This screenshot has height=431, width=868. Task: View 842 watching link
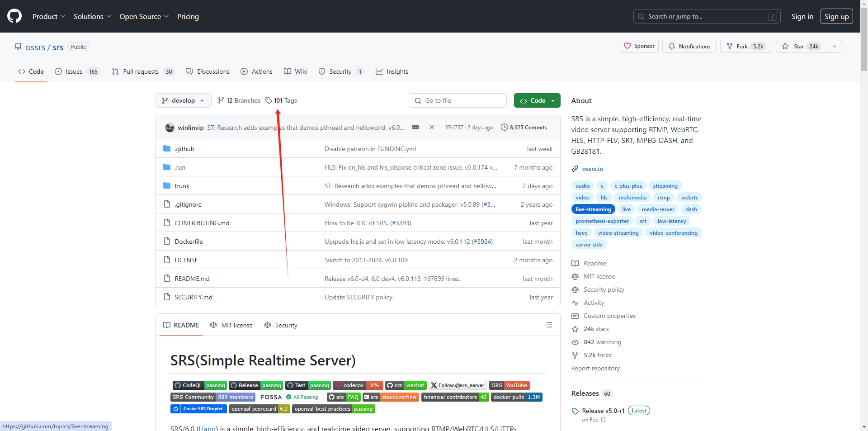(x=596, y=342)
